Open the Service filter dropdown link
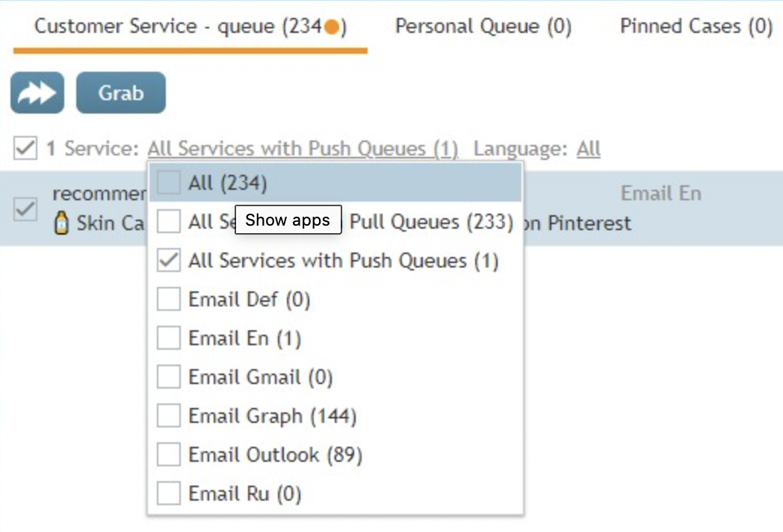The height and width of the screenshot is (532, 783). click(x=303, y=149)
